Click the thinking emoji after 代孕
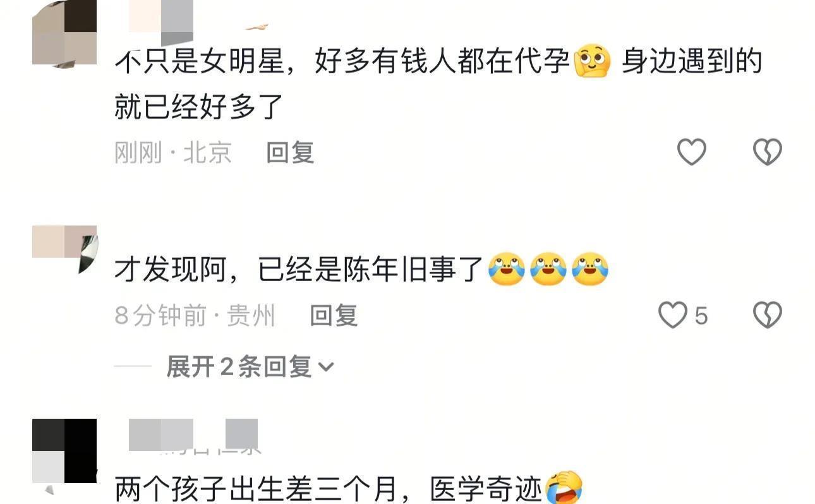Screen dimensions: 815x504 (x=593, y=62)
